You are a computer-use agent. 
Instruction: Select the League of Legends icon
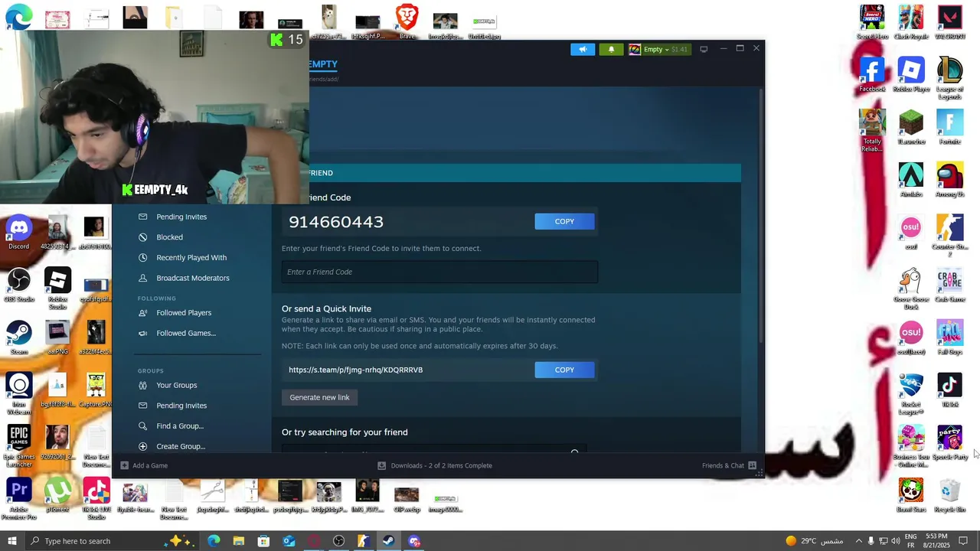tap(949, 78)
